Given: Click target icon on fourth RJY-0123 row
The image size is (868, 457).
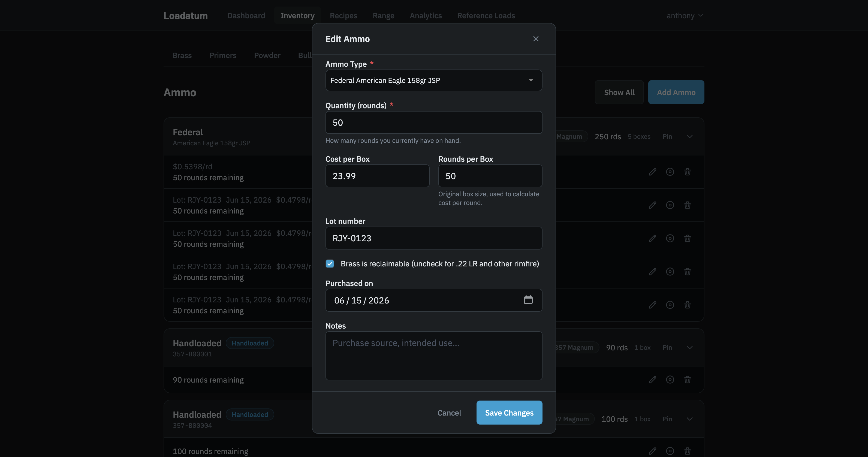Looking at the screenshot, I should click(670, 305).
